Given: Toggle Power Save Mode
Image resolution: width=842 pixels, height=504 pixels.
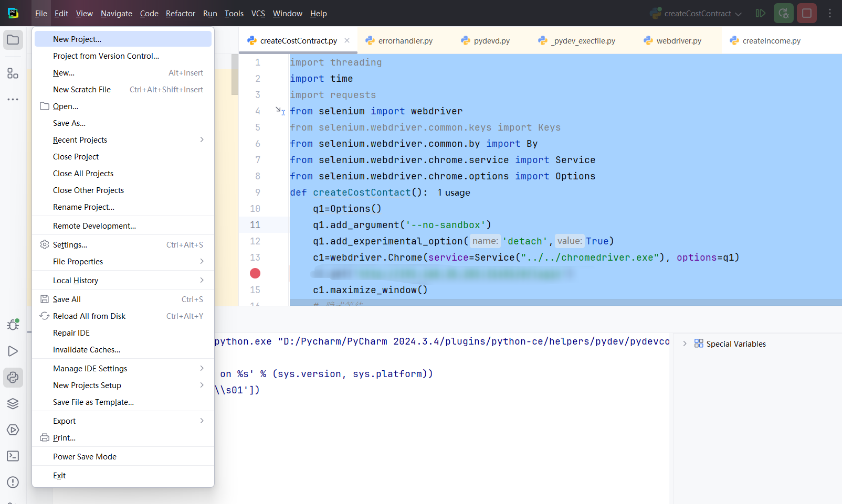Looking at the screenshot, I should click(x=123, y=456).
